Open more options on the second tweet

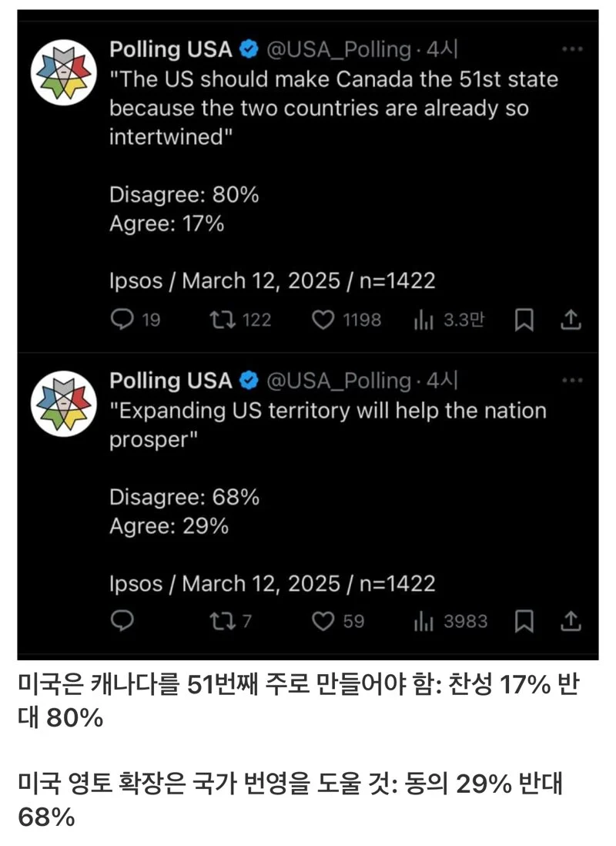tap(572, 381)
